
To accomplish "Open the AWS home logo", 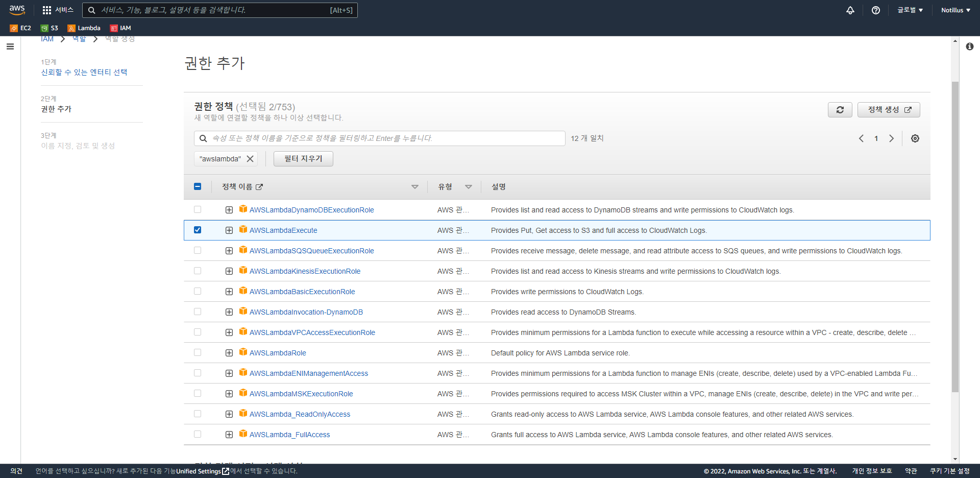I will click(17, 10).
